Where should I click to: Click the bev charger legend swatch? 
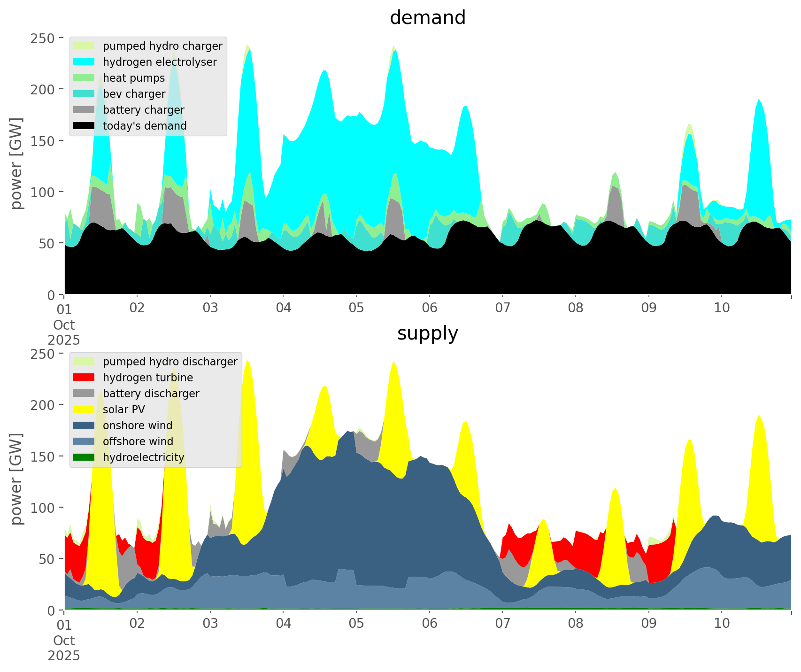coord(84,94)
